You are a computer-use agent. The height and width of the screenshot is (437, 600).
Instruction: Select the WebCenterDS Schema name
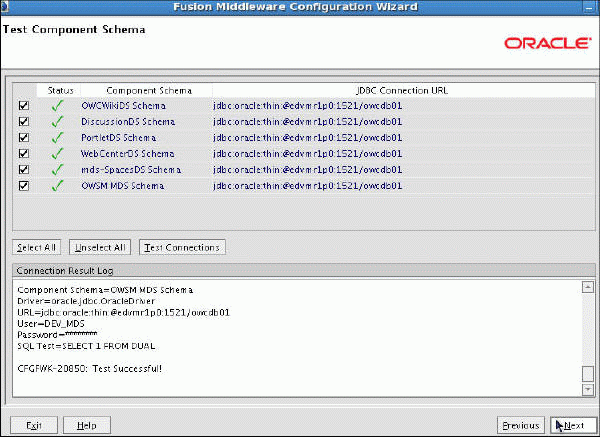click(x=127, y=154)
